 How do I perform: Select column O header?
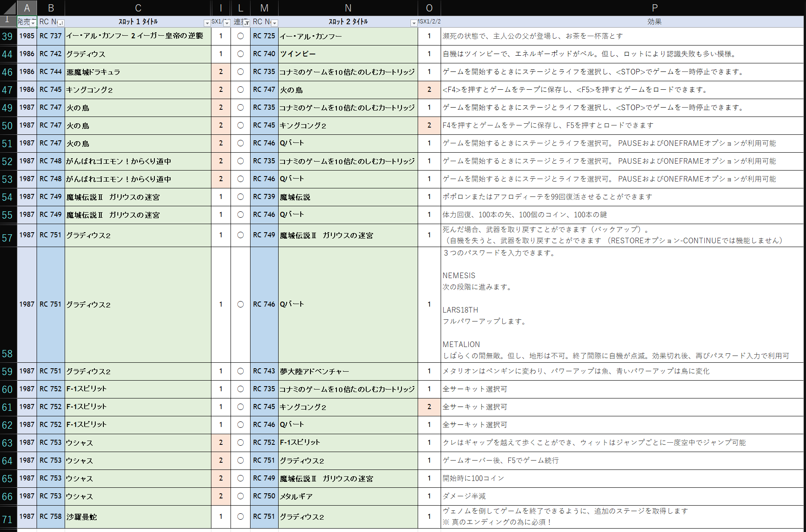(x=429, y=8)
